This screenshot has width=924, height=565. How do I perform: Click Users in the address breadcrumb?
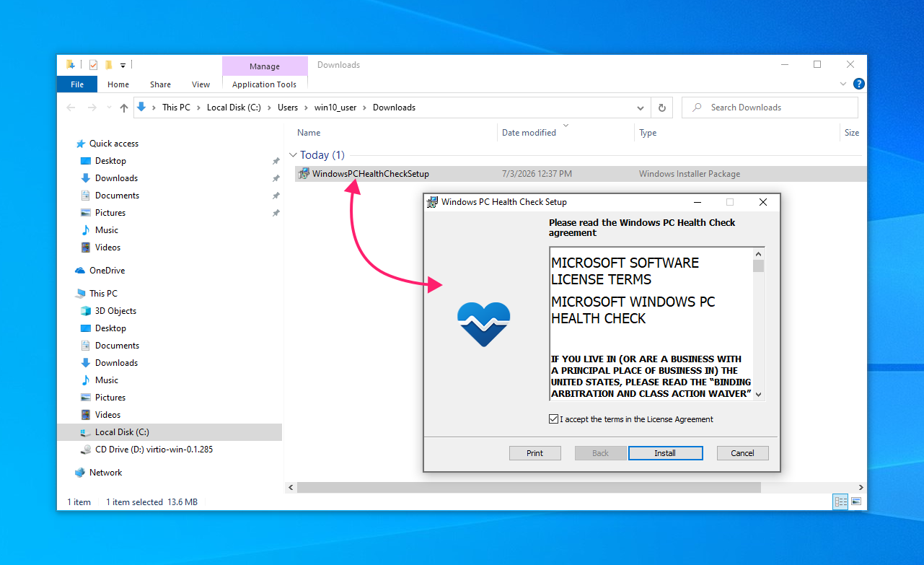pos(288,108)
